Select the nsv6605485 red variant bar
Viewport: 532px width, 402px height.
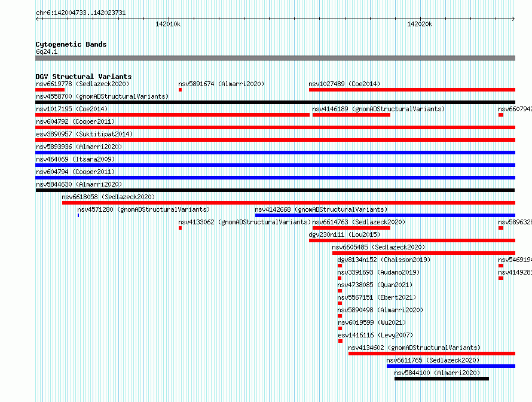click(x=424, y=253)
